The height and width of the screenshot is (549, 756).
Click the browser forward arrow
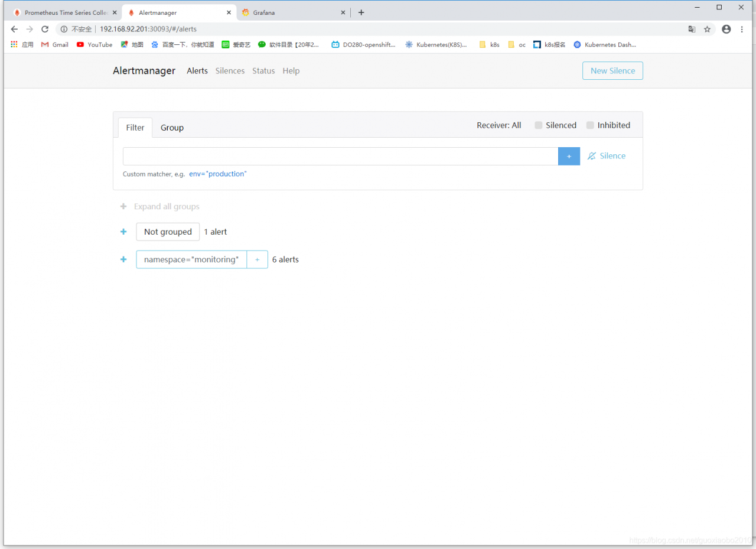click(30, 29)
